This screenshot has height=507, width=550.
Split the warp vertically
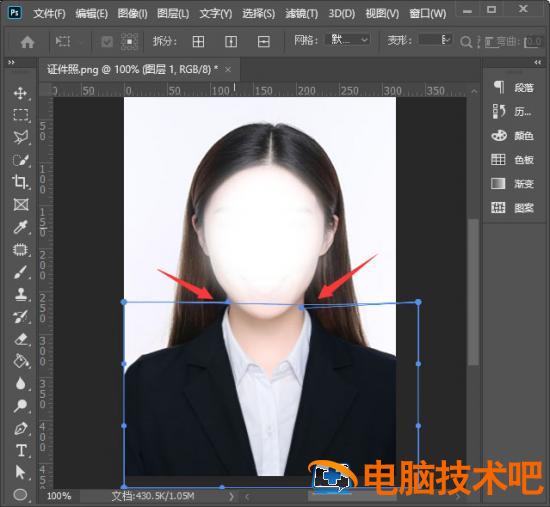(x=231, y=42)
